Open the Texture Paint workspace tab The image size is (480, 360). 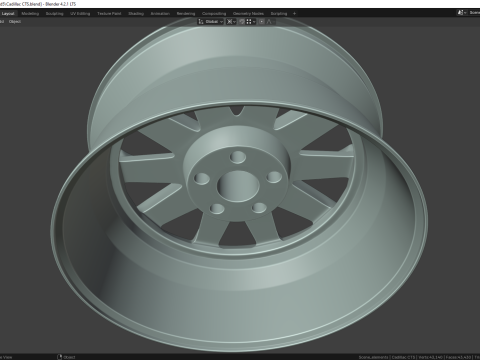pyautogui.click(x=109, y=14)
